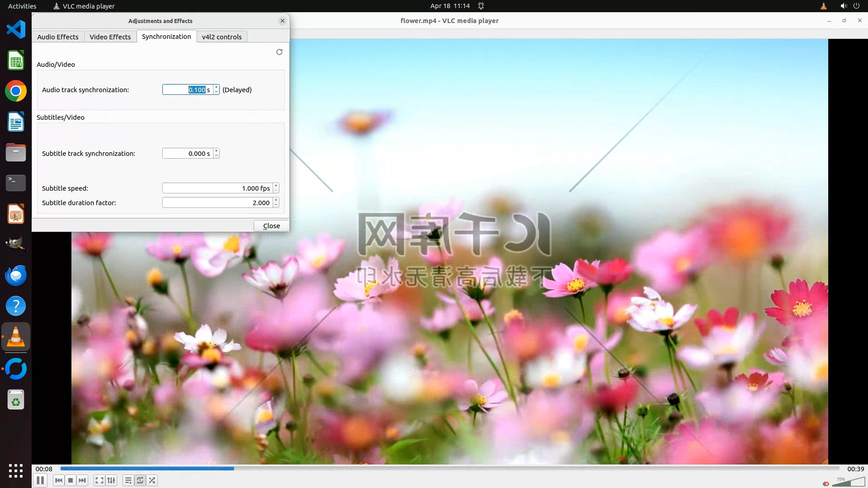Open the Video Effects tab
The image size is (868, 488).
click(x=110, y=37)
